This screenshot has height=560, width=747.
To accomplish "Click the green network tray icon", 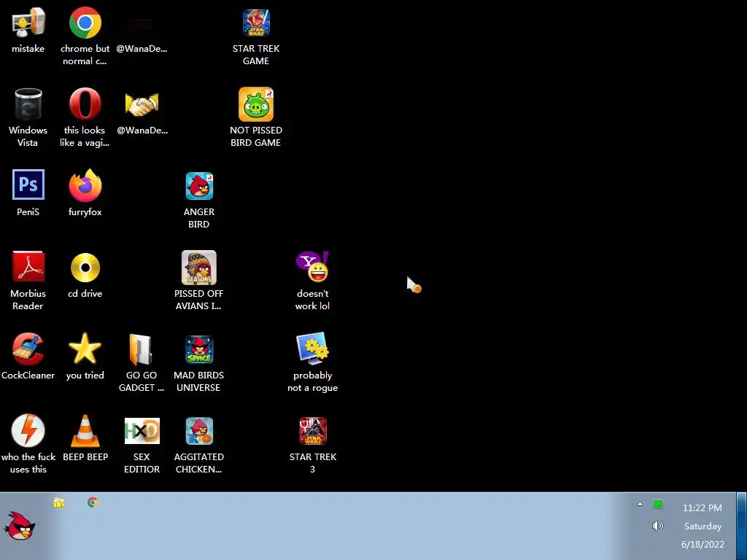I will [658, 504].
